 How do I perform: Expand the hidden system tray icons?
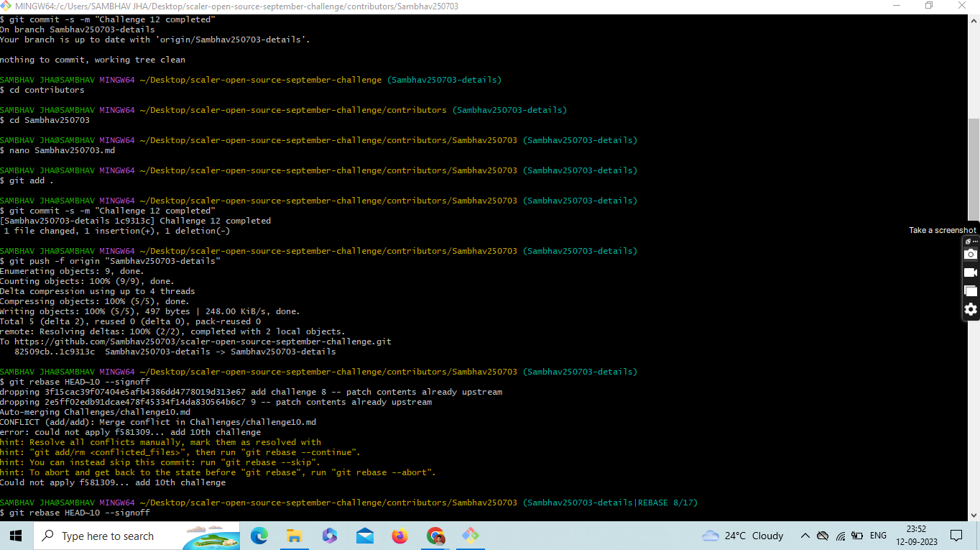(x=805, y=536)
